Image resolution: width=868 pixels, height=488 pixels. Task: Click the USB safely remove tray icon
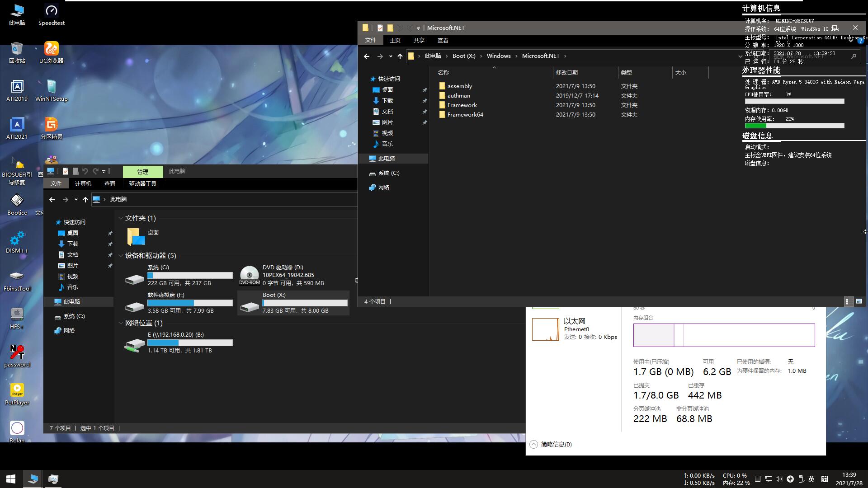(x=801, y=479)
